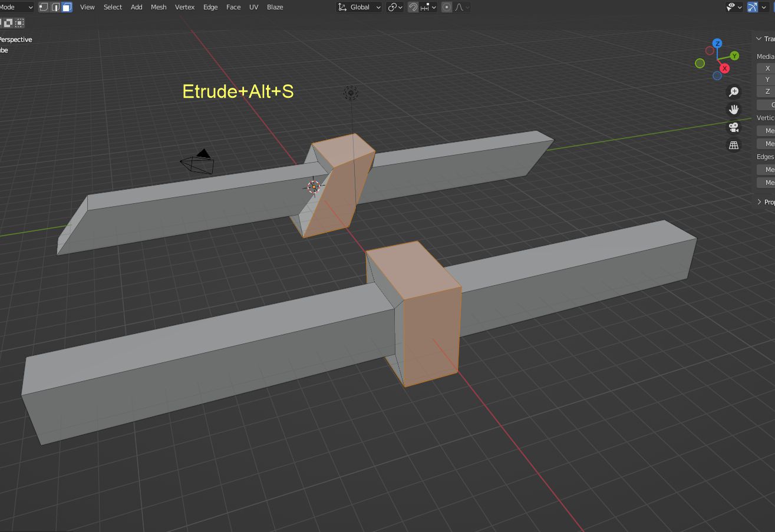Toggle snapping with the magnet icon
Viewport: 775px width, 532px height.
pyautogui.click(x=413, y=7)
